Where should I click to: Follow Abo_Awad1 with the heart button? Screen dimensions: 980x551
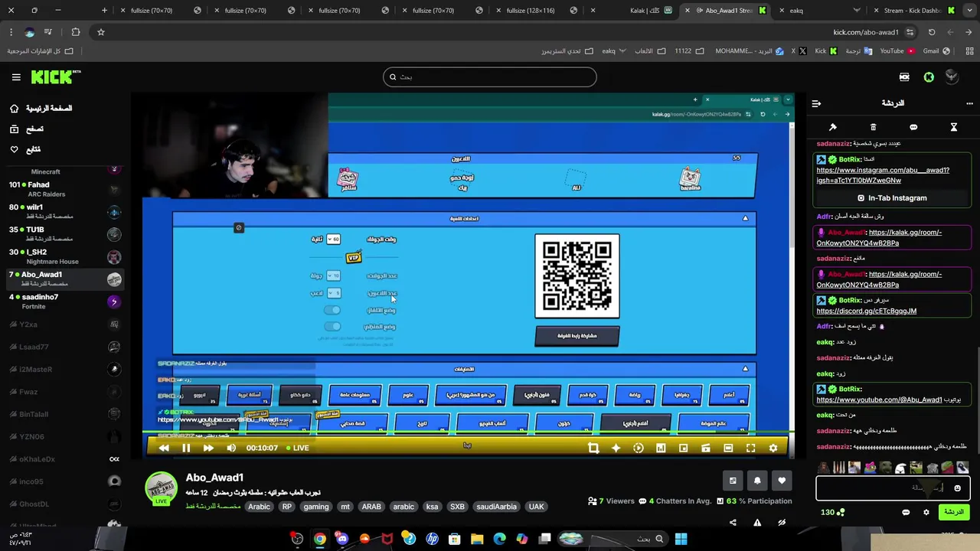coord(782,481)
